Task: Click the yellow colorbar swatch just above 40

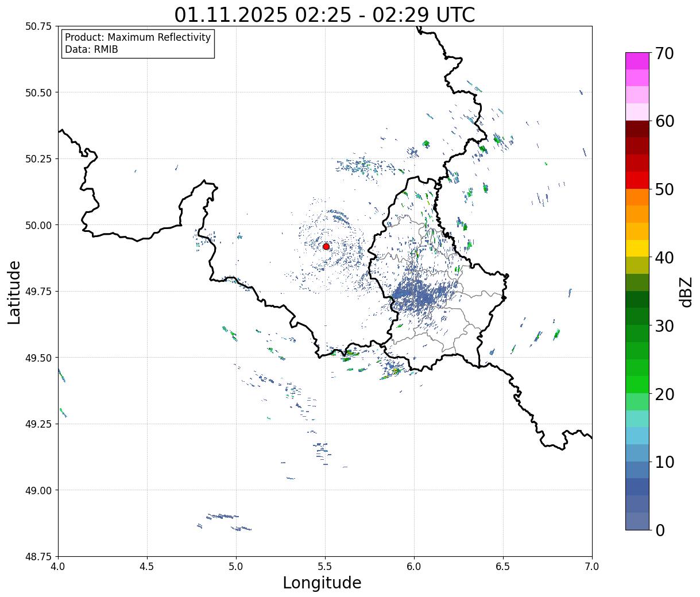Action: pyautogui.click(x=637, y=249)
